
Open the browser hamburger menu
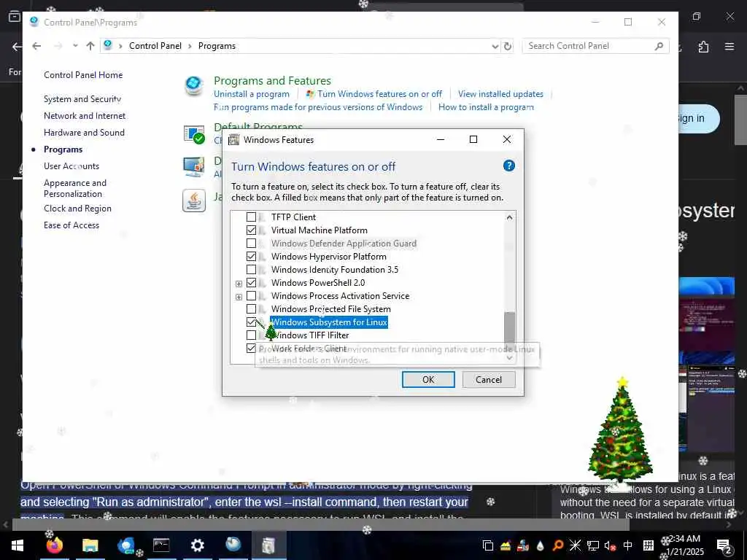point(729,47)
